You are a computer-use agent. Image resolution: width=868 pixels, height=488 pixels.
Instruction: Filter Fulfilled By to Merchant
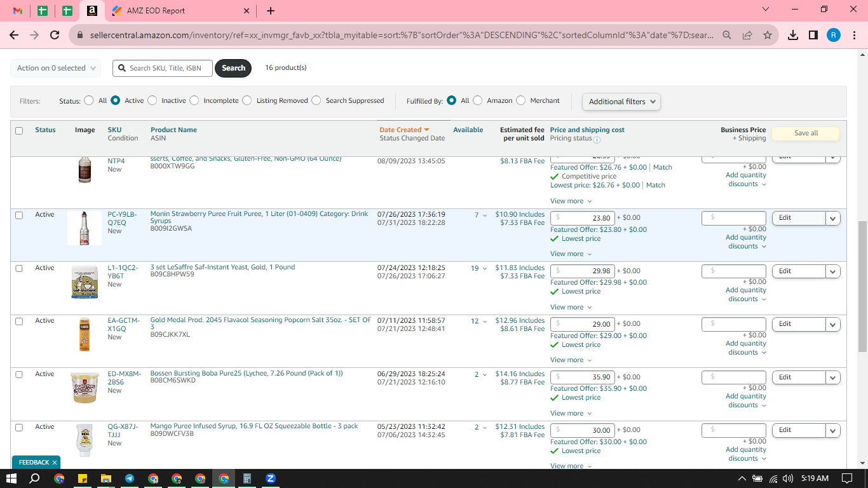click(x=521, y=100)
